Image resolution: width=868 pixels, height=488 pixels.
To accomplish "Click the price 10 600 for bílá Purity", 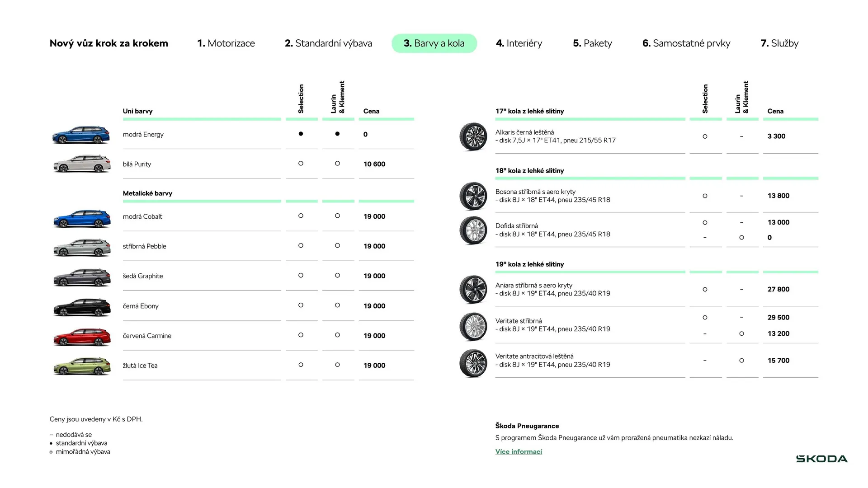I will [374, 164].
